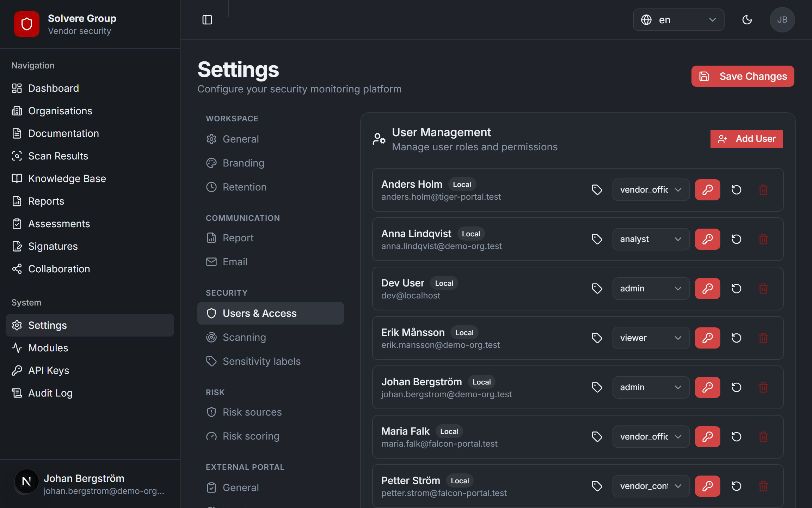Screen dimensions: 812x508
Task: Click the reset icon for Johan Bergström row
Action: [736, 387]
